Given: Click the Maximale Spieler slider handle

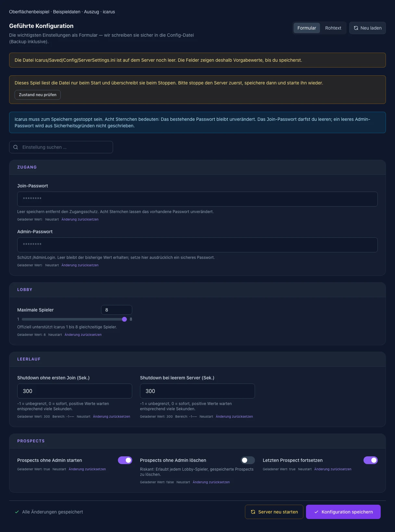Looking at the screenshot, I should [x=124, y=319].
